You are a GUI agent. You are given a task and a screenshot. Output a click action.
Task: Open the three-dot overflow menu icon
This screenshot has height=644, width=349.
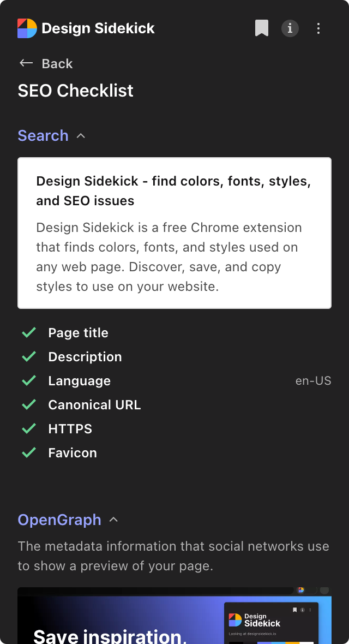coord(318,28)
